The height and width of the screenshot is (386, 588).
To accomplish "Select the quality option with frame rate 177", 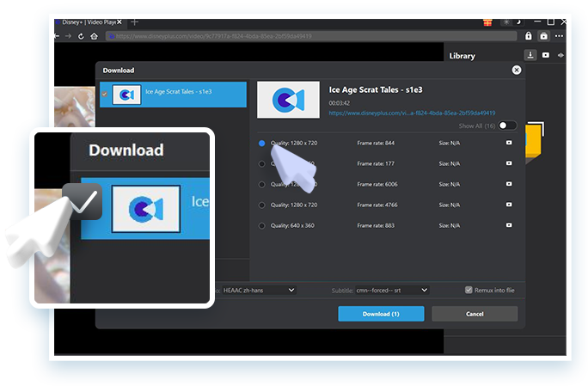I will point(261,164).
